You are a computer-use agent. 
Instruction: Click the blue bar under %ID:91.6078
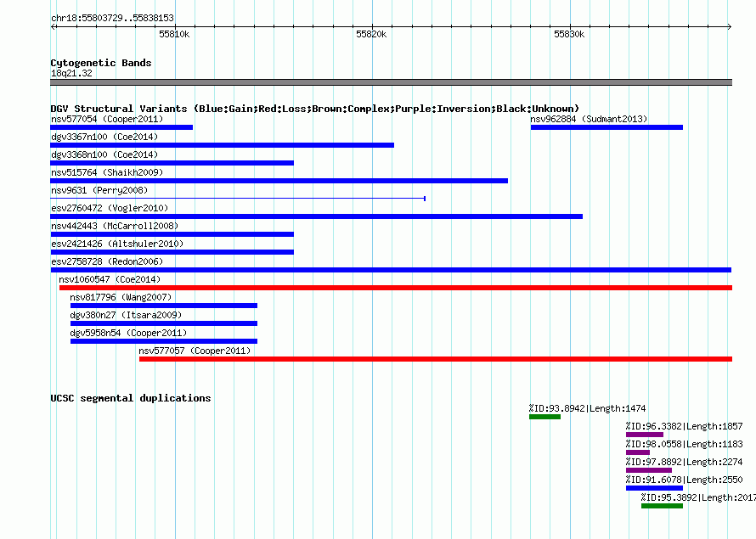tap(654, 488)
